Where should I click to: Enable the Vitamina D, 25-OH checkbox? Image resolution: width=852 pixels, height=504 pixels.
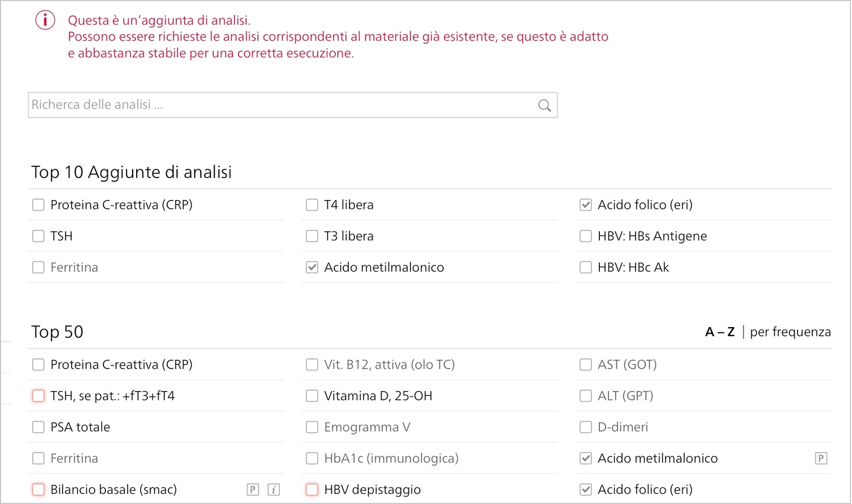[x=312, y=396]
